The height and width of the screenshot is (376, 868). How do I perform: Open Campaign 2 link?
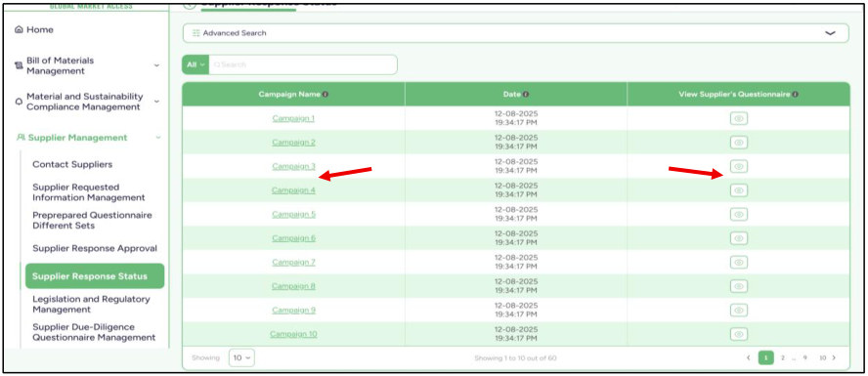click(293, 143)
